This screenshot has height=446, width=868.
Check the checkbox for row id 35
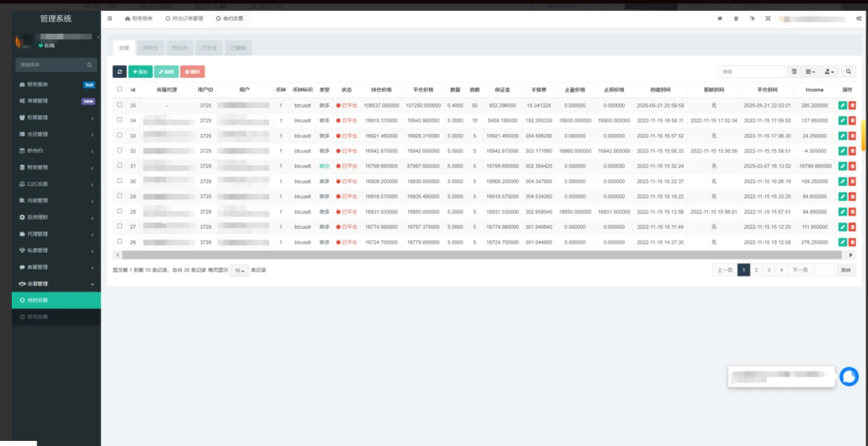tap(120, 104)
